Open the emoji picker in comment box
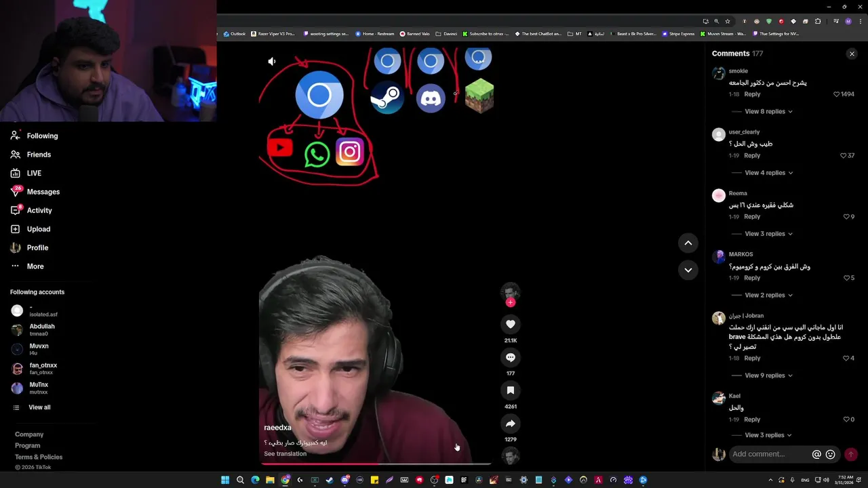 pyautogui.click(x=830, y=454)
